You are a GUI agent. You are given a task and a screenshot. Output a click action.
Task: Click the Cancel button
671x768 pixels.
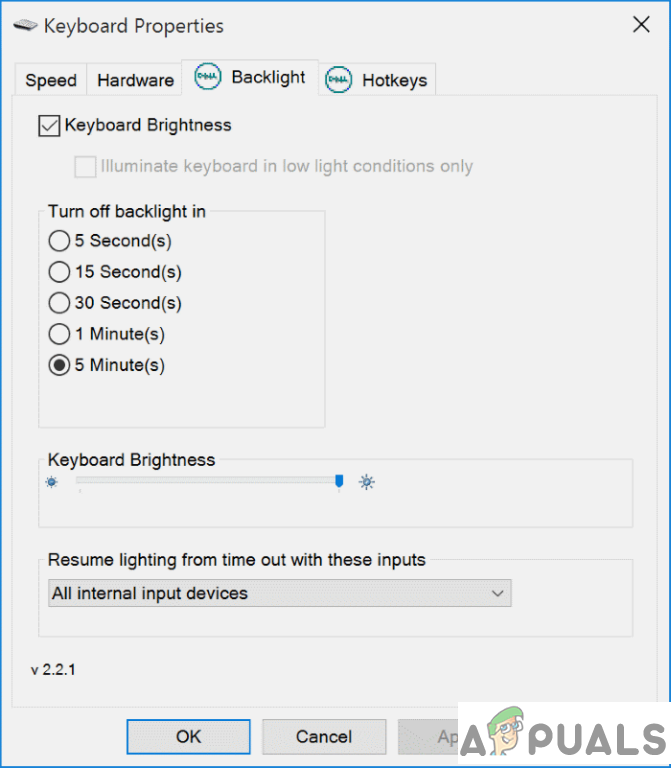click(x=323, y=737)
